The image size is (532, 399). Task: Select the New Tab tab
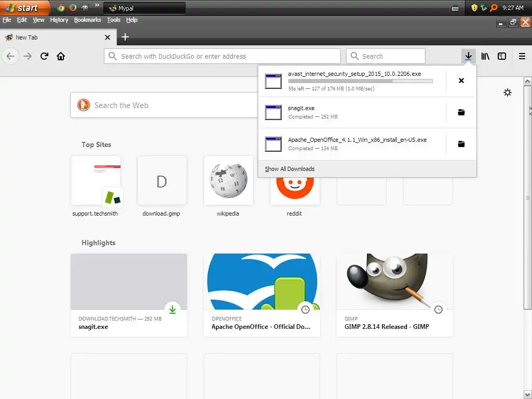[x=58, y=37]
